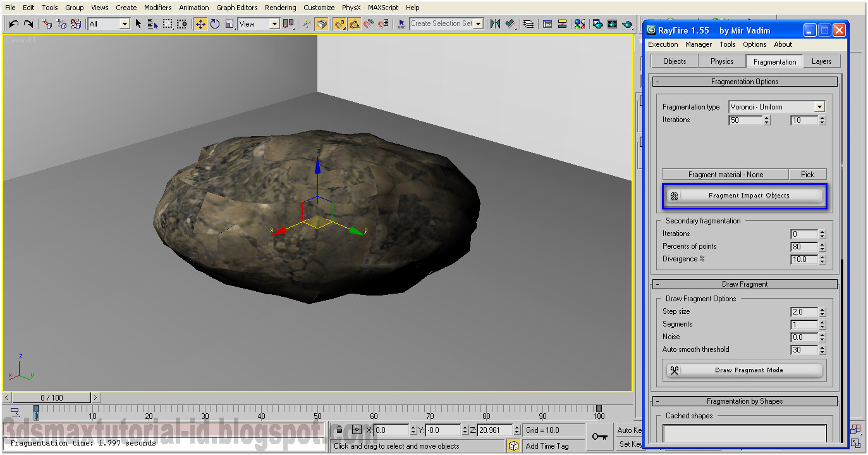Switch to the Physics tab in RayFire
This screenshot has height=455, width=868.
pyautogui.click(x=721, y=61)
